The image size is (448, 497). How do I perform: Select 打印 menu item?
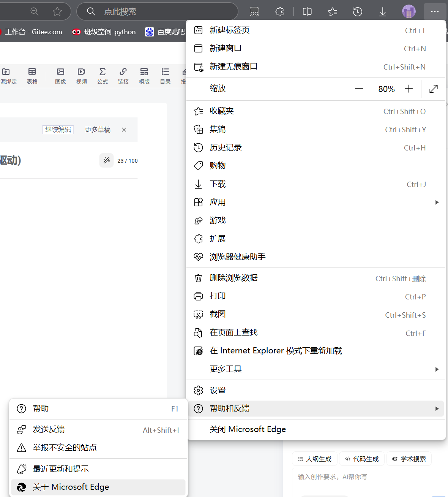point(316,296)
